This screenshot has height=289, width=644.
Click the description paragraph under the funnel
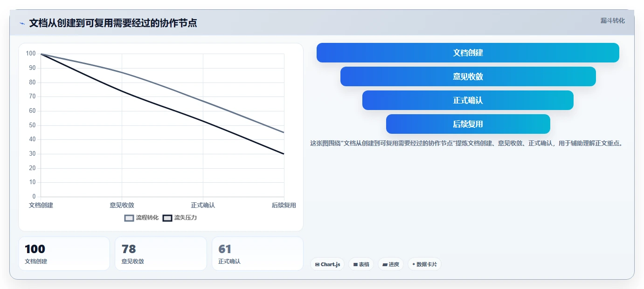[x=466, y=144]
